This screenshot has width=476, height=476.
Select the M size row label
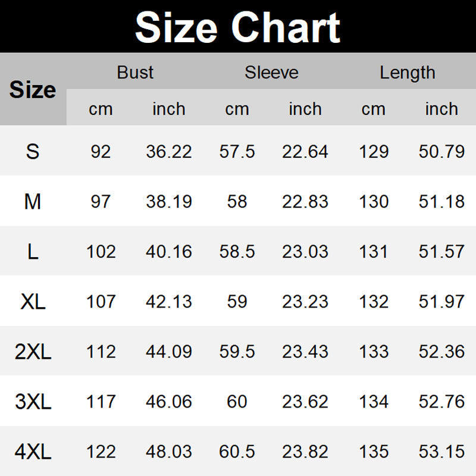pos(33,202)
